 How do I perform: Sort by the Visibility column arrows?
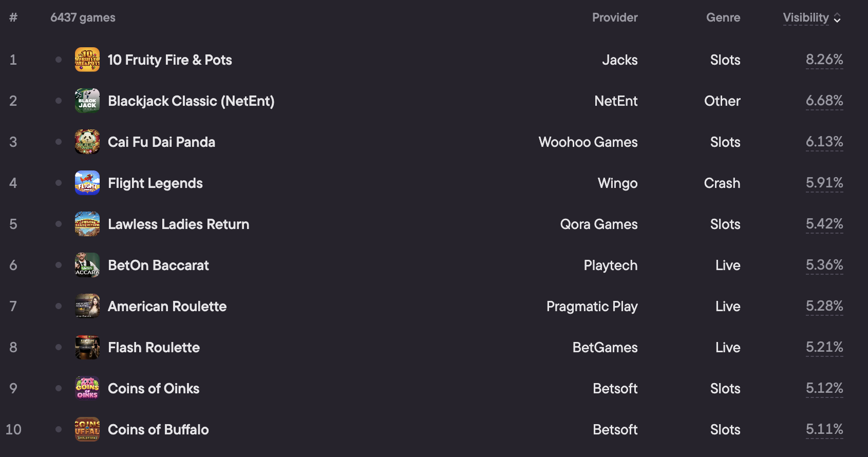(837, 18)
